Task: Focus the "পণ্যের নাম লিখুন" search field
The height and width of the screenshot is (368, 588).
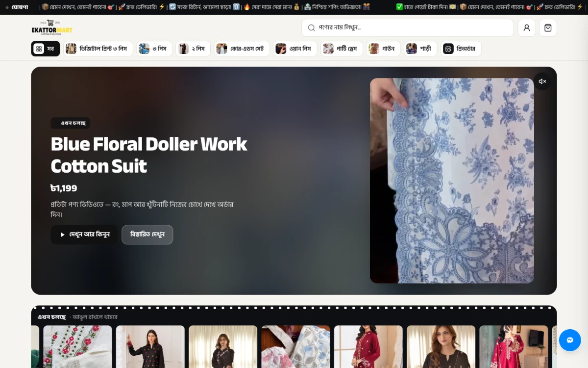Action: tap(407, 28)
